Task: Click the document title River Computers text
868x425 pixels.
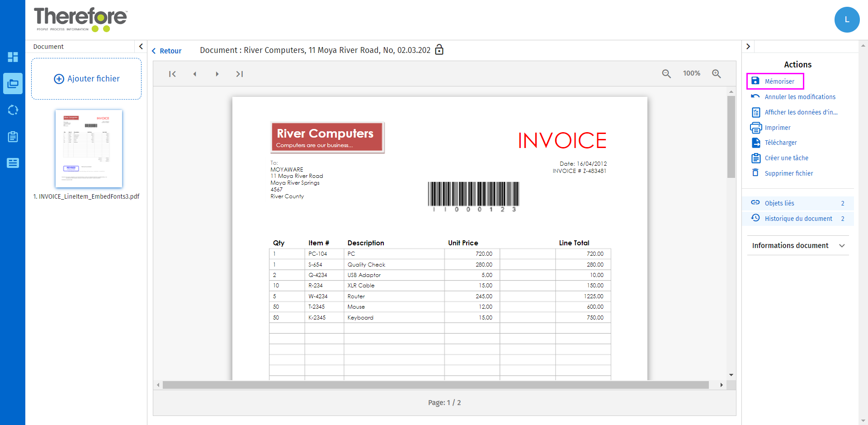Action: [315, 50]
